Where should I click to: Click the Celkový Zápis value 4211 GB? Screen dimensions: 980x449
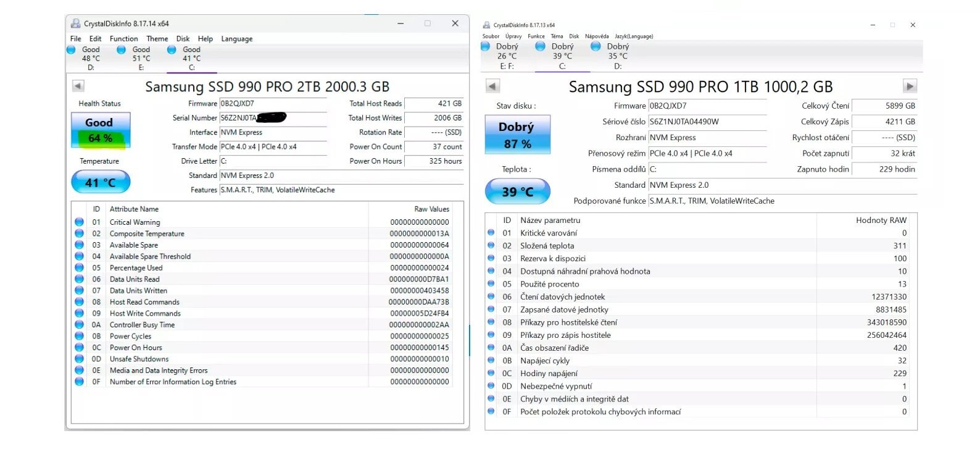[x=884, y=122]
